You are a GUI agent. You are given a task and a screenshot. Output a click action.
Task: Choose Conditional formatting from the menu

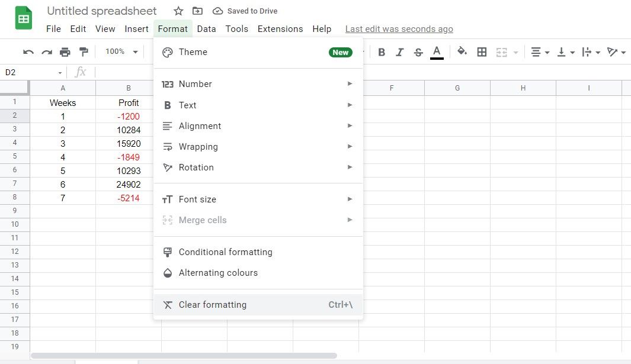(225, 252)
